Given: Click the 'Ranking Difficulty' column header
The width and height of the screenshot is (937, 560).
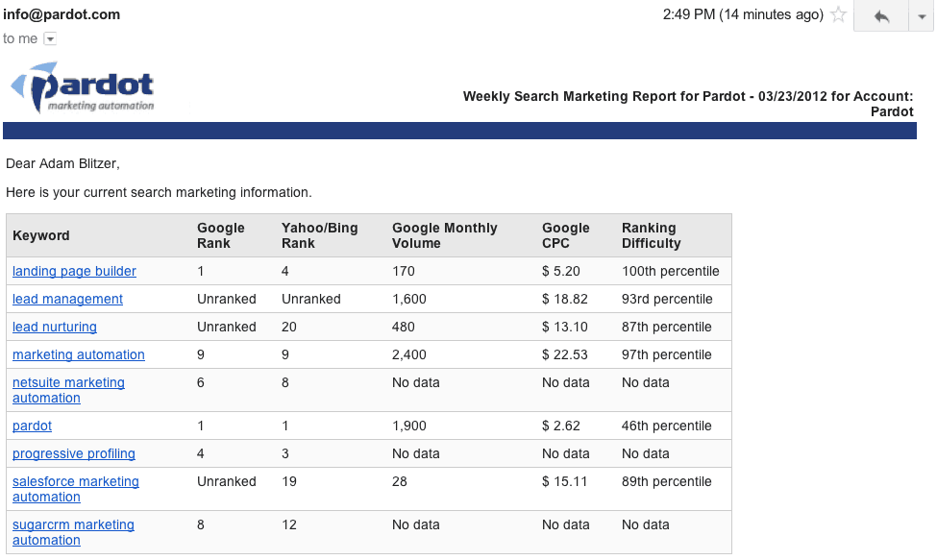Looking at the screenshot, I should (651, 235).
